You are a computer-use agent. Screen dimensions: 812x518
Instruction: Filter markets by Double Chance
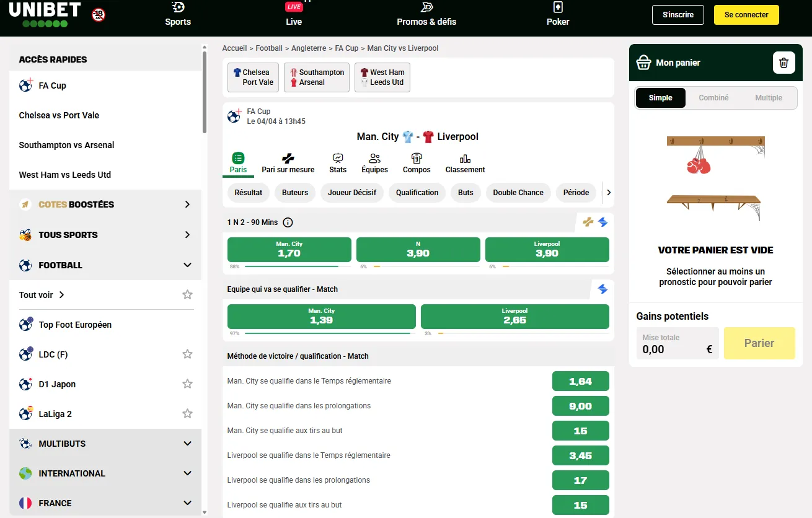[518, 193]
